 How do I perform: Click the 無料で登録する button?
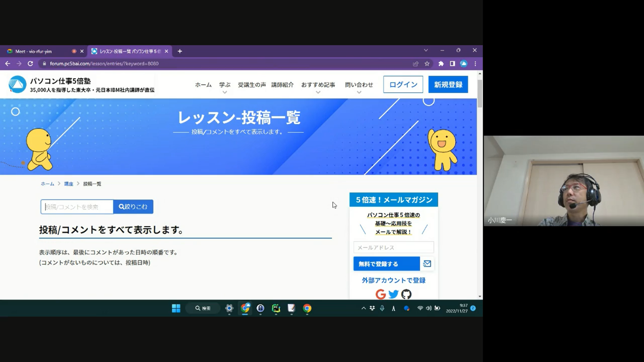click(386, 264)
